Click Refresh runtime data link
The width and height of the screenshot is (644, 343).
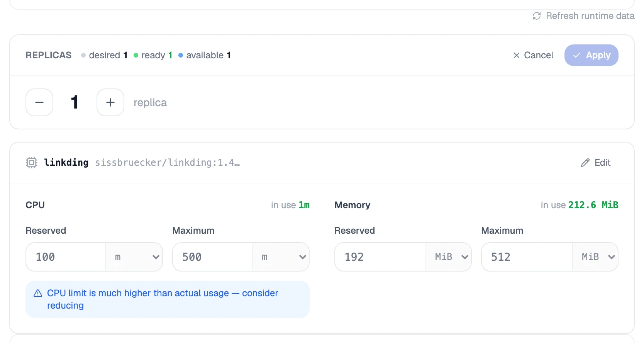coord(583,16)
